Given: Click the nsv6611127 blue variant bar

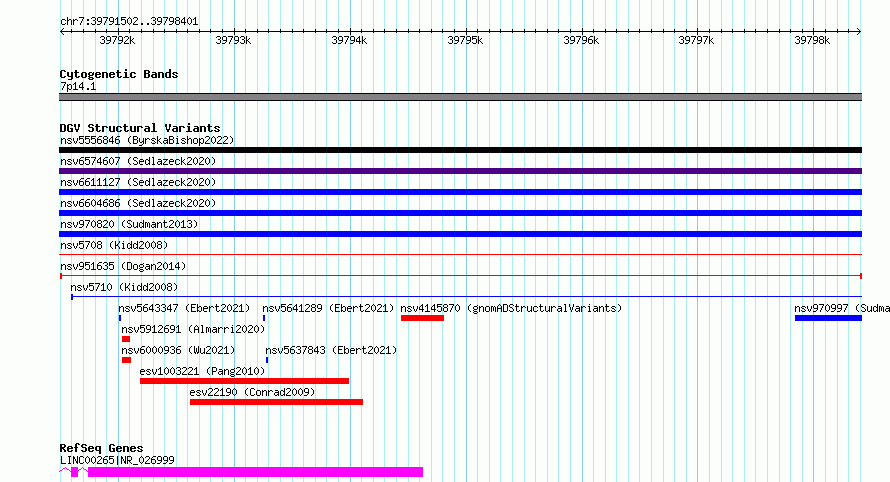Looking at the screenshot, I should (x=460, y=192).
